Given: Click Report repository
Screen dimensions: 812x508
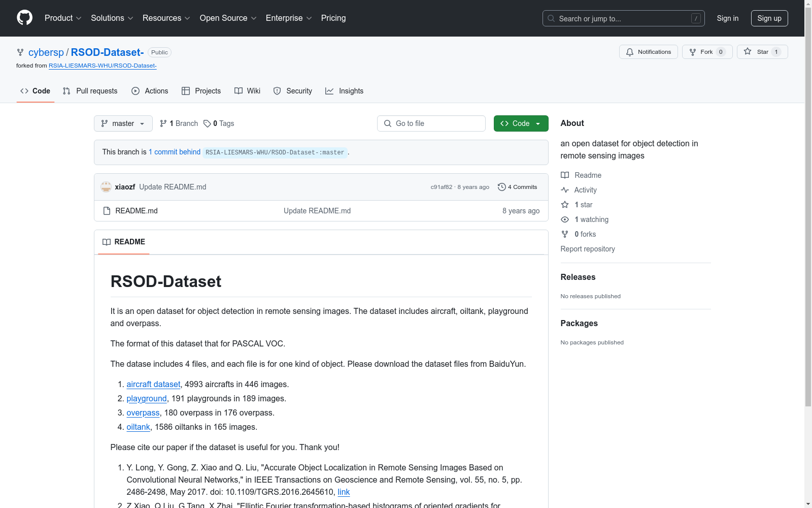Looking at the screenshot, I should tap(588, 249).
